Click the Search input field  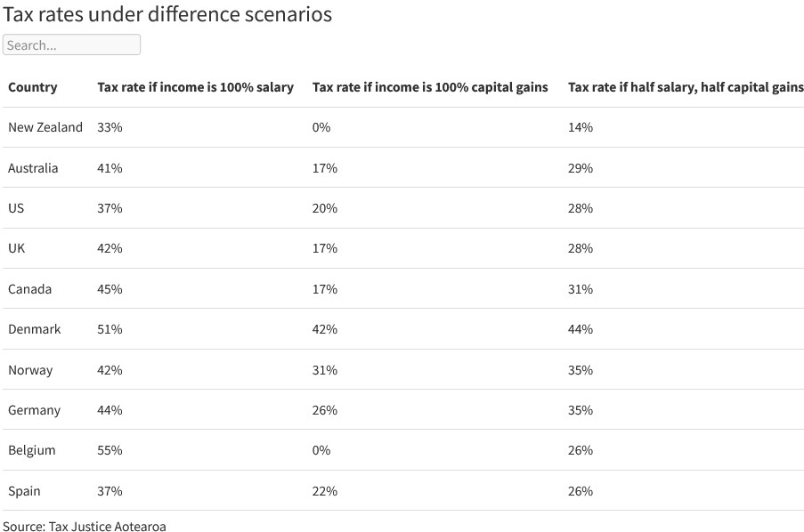(x=71, y=44)
